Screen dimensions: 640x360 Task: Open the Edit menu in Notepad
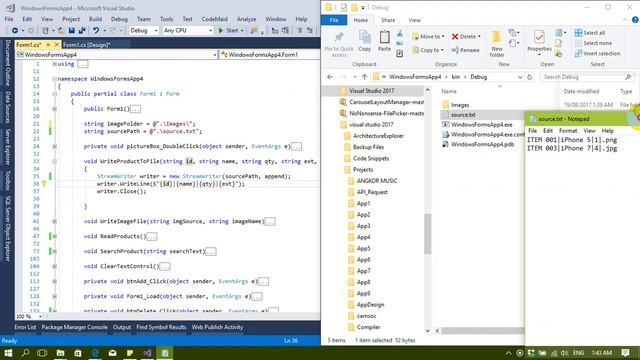pos(547,131)
